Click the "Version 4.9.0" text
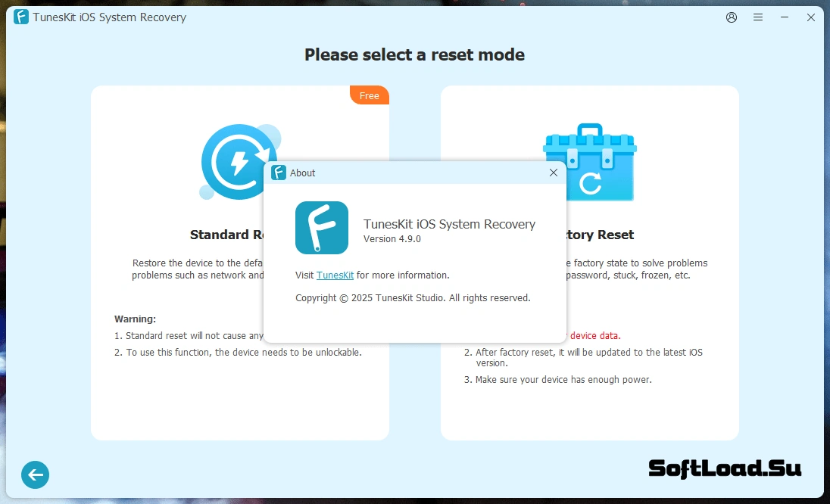The height and width of the screenshot is (504, 830). pos(392,238)
